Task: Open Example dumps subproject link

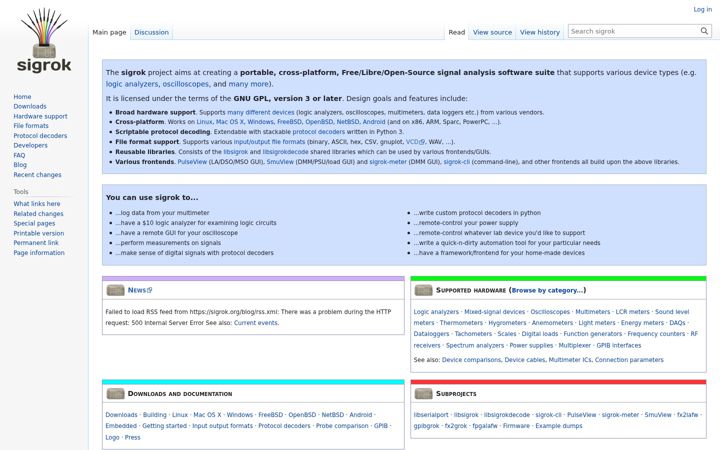Action: tap(558, 426)
